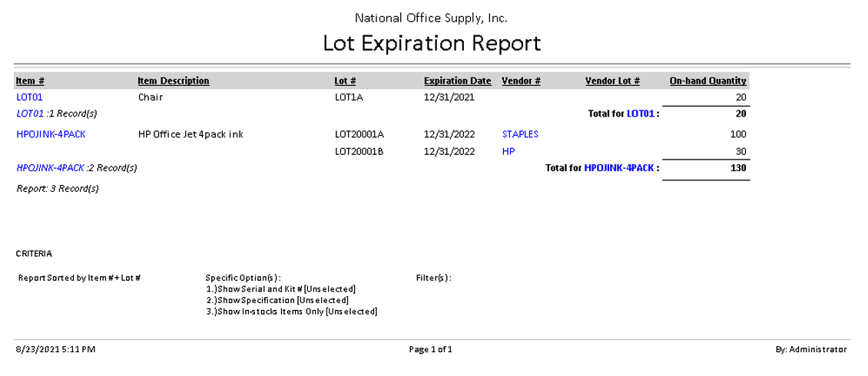Click the italic HPOJINK-4PACK link in the '2 Record(s)' line
The image size is (868, 376).
[x=50, y=168]
